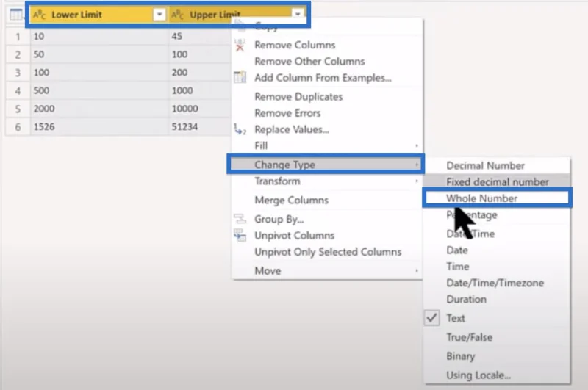Screen dimensions: 588x390
Task: Select row number 3
Action: 18,73
